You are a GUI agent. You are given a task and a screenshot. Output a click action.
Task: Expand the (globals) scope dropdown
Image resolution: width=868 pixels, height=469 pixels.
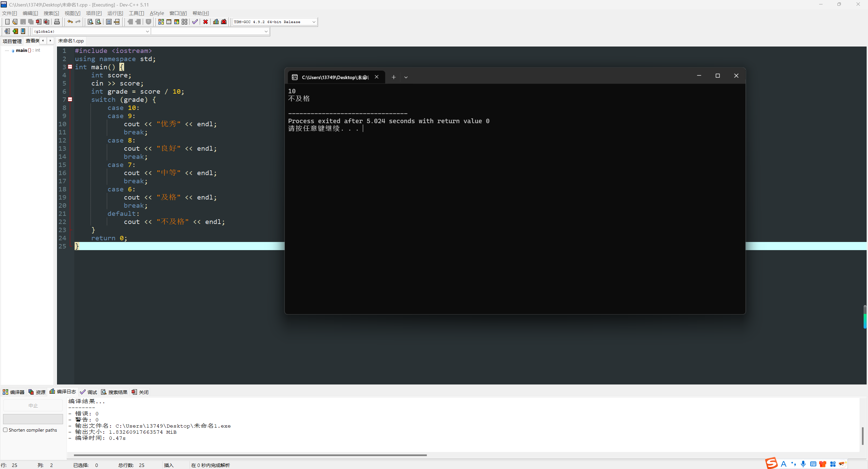click(147, 31)
